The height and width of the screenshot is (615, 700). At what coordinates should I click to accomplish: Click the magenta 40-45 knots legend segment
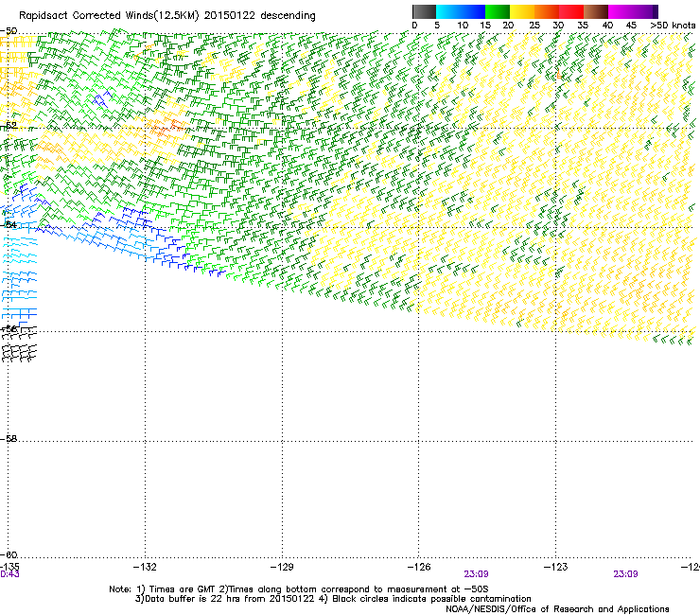click(621, 11)
